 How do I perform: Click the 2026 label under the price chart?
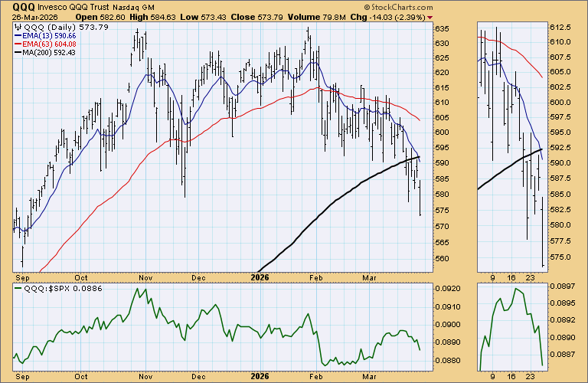tap(260, 277)
